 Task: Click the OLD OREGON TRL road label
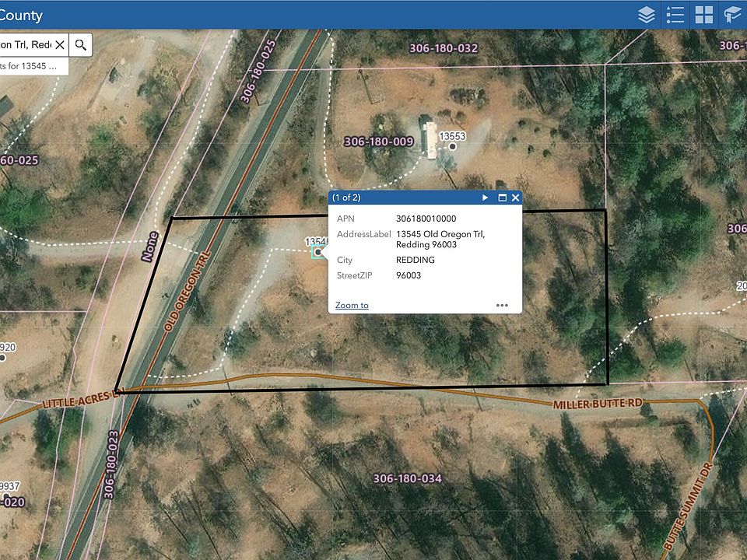pyautogui.click(x=187, y=291)
